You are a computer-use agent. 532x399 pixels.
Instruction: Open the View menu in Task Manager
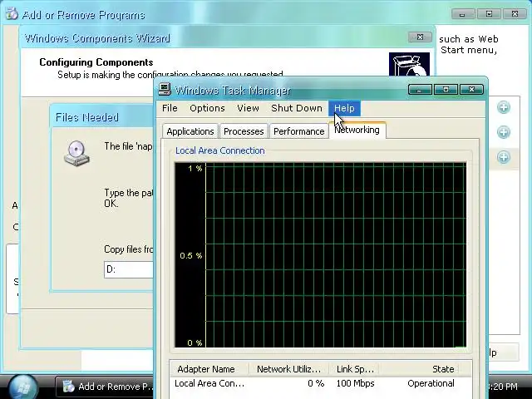pyautogui.click(x=248, y=108)
